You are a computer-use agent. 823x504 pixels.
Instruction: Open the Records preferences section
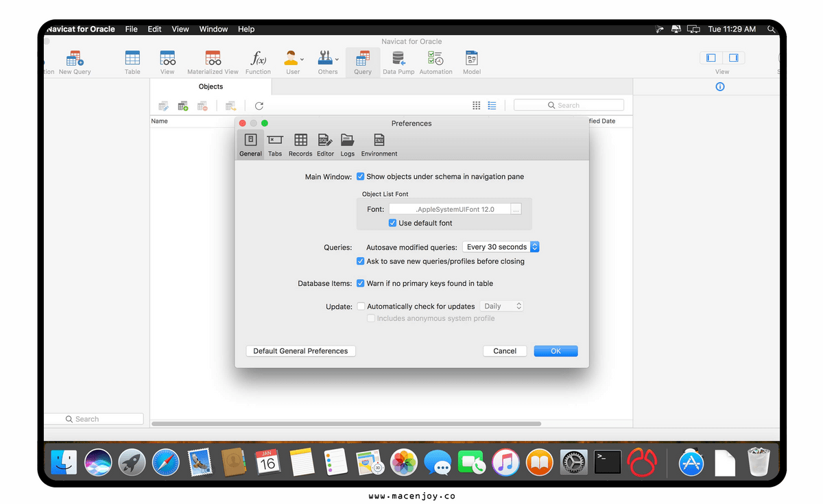click(x=300, y=145)
